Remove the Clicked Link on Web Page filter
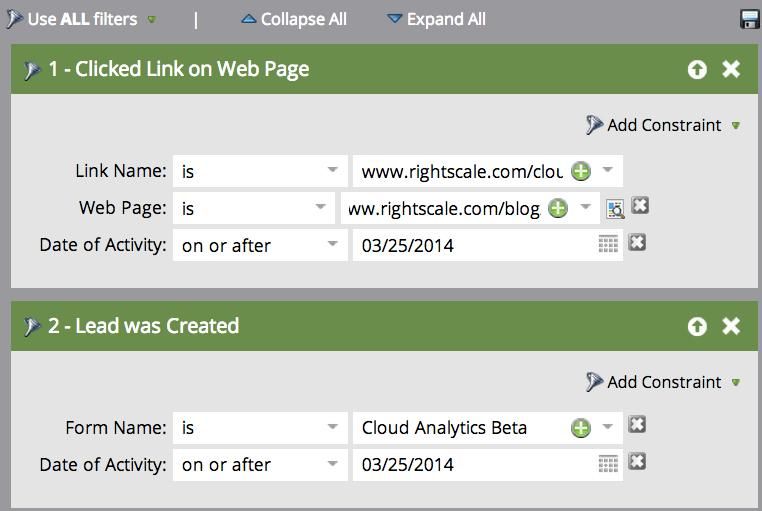The height and width of the screenshot is (511, 762). coord(731,69)
